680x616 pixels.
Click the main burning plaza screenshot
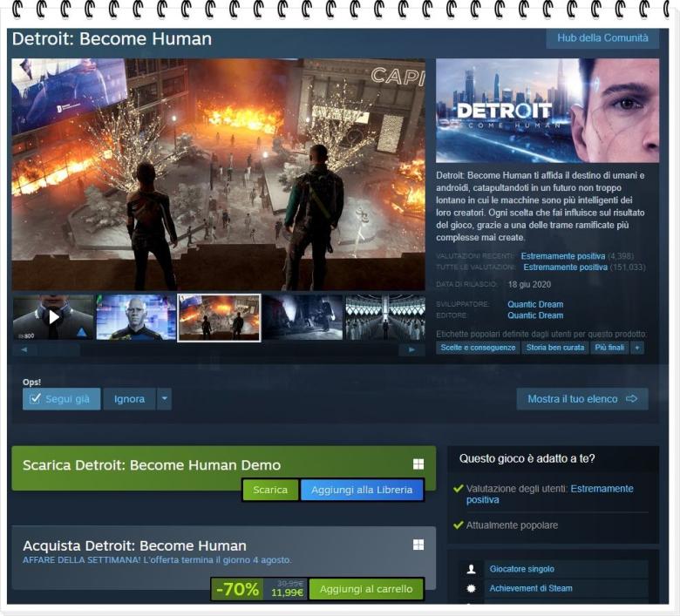click(x=218, y=174)
